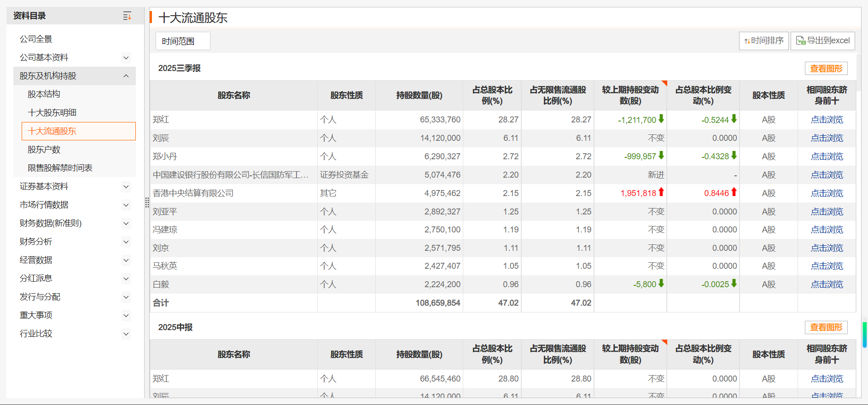Screen dimensions: 868x405
Task: Open 查看图形 for 2025三季报
Action: 826,69
